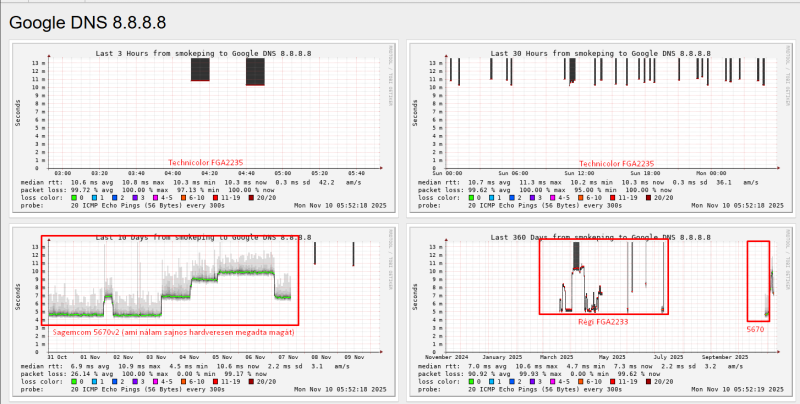Click the Google DNS 8.8.8.8 heading
This screenshot has width=800, height=404.
pyautogui.click(x=87, y=23)
